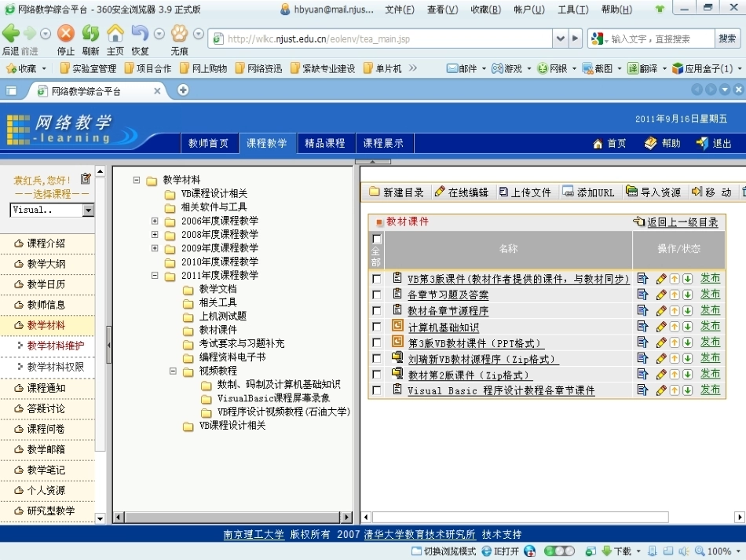Open 教学材料权限 in the sidebar
746x560 pixels.
click(x=55, y=366)
